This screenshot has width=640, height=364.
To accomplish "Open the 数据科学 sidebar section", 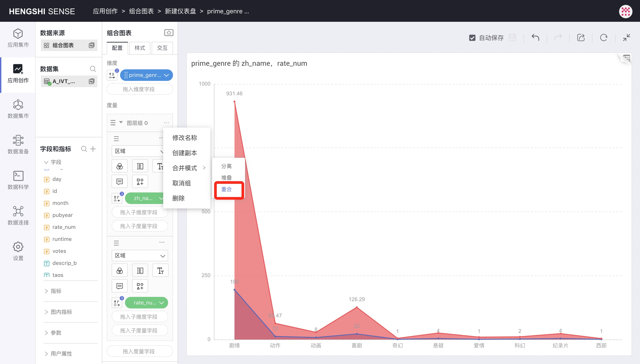I will coord(18,180).
